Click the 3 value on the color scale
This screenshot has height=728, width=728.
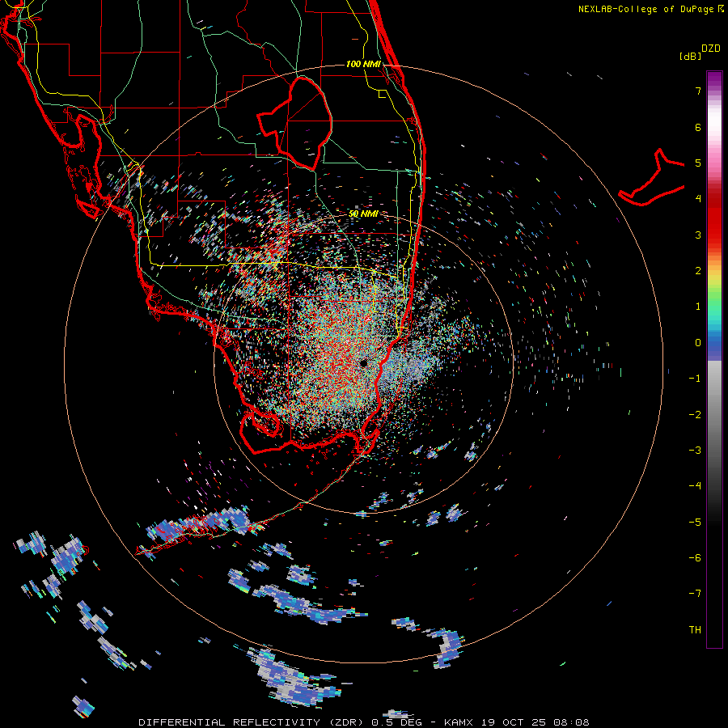pos(698,235)
